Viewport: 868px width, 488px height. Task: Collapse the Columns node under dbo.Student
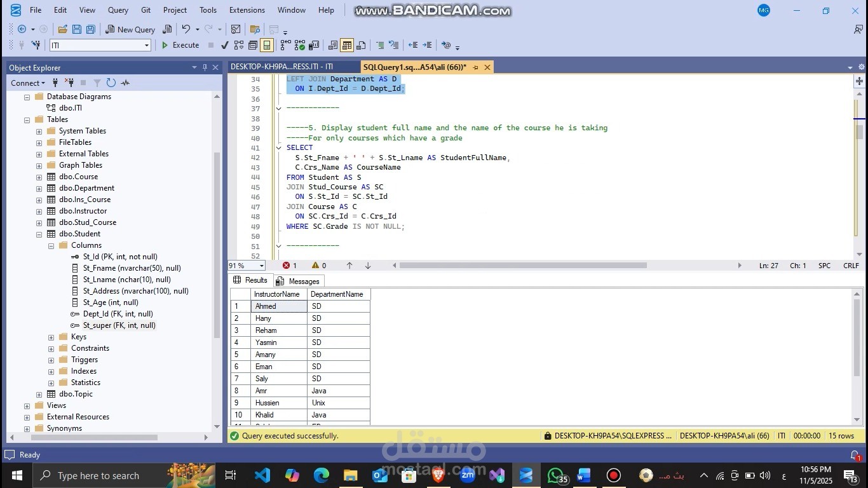[x=50, y=245]
